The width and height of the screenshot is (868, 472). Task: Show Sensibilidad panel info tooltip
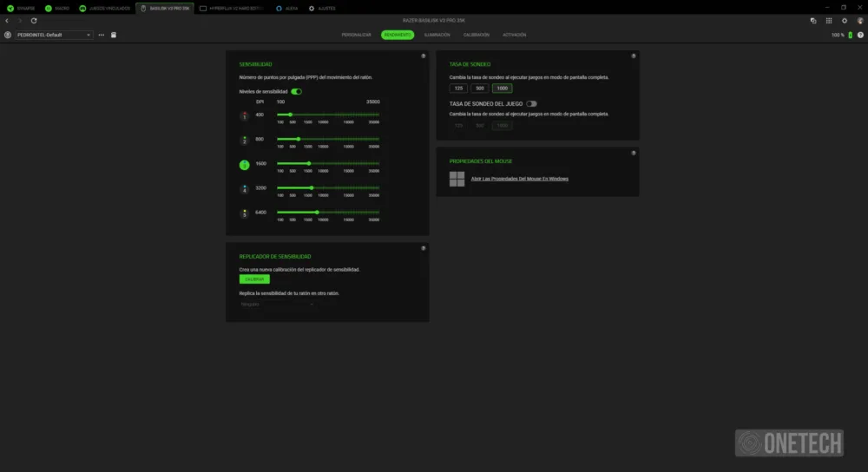click(424, 56)
